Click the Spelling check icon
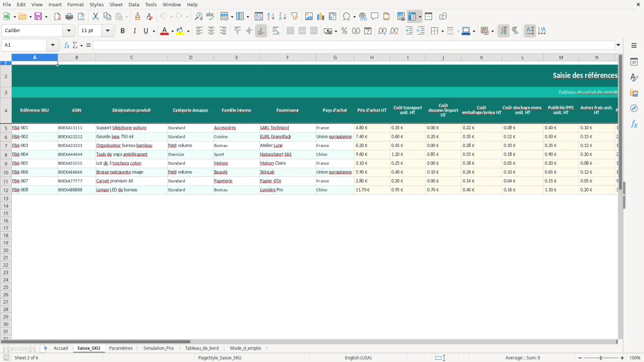644x362 pixels. click(210, 17)
